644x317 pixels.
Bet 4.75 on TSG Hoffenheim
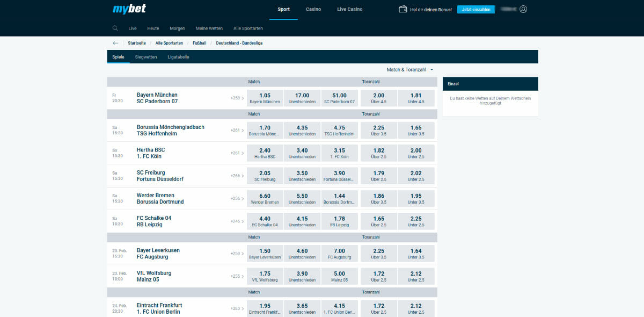pyautogui.click(x=340, y=131)
